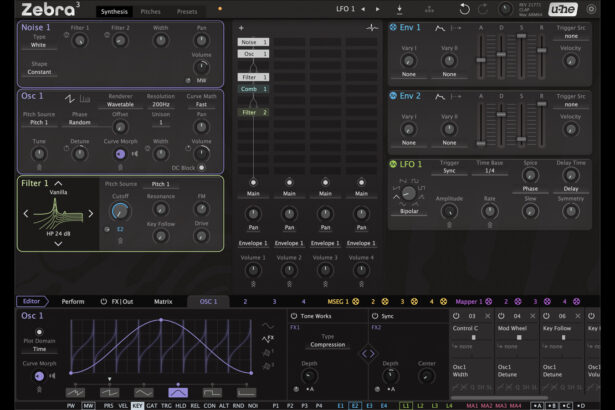Select the square waveform thumbnail
The width and height of the screenshot is (615, 410).
coord(212,392)
